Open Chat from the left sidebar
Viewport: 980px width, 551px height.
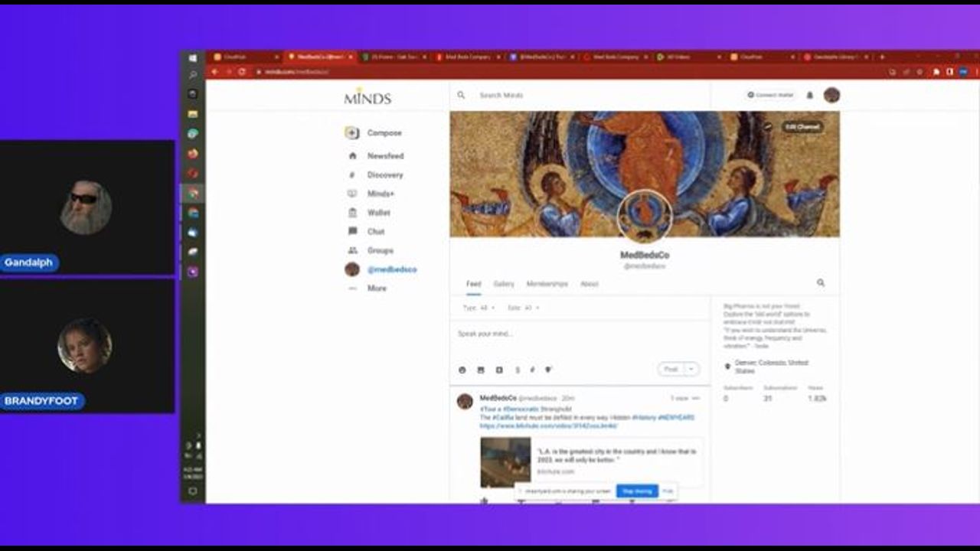(x=375, y=232)
